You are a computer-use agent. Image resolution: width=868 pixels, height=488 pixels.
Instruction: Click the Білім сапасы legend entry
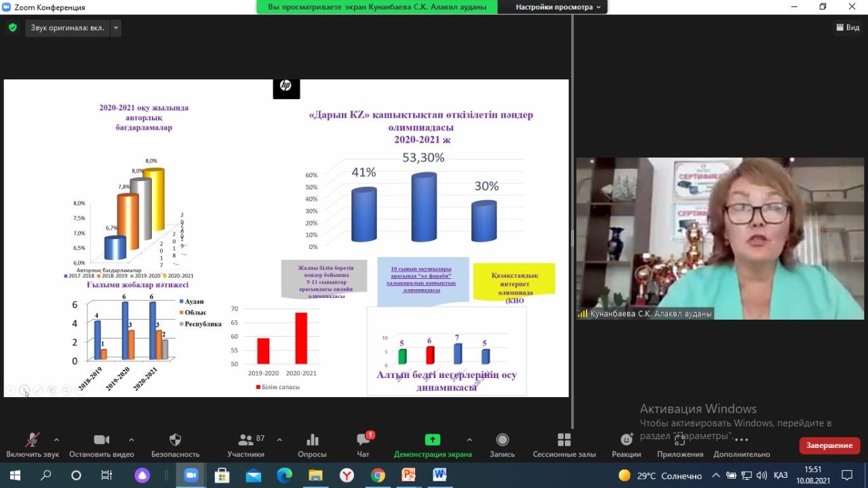[x=277, y=387]
